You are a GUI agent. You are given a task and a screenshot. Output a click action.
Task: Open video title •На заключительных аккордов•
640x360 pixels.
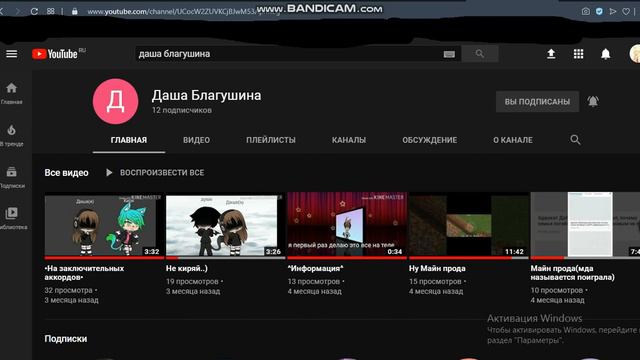point(84,273)
